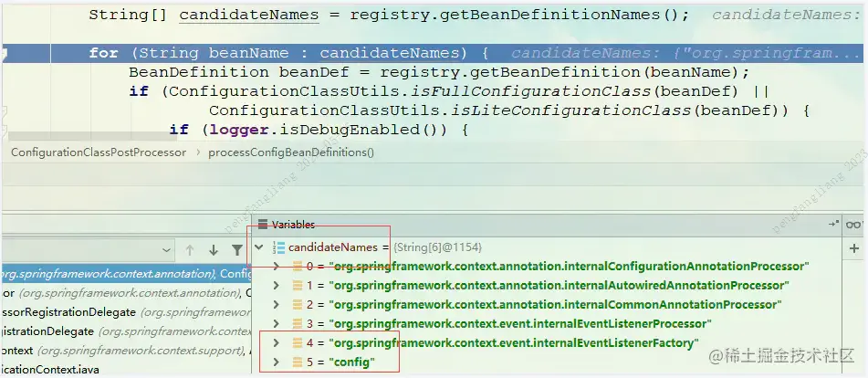Expand array element 3 internalEventListenerProcessor
This screenshot has height=378, width=868.
(277, 323)
